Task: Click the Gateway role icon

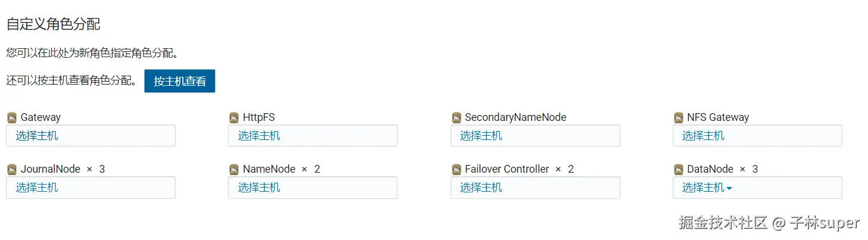Action: [x=12, y=118]
